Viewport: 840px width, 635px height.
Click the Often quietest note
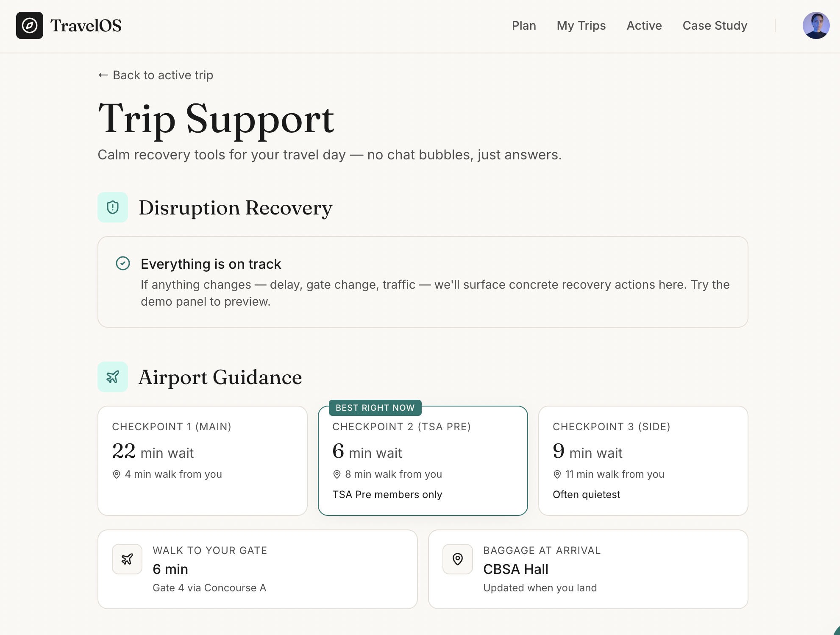click(x=586, y=494)
